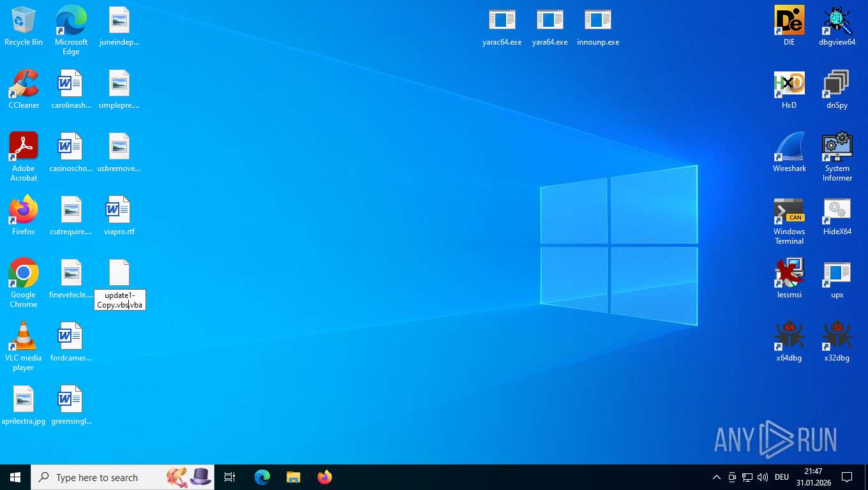868x490 pixels.
Task: Select the innounp.exe file
Action: [x=598, y=27]
